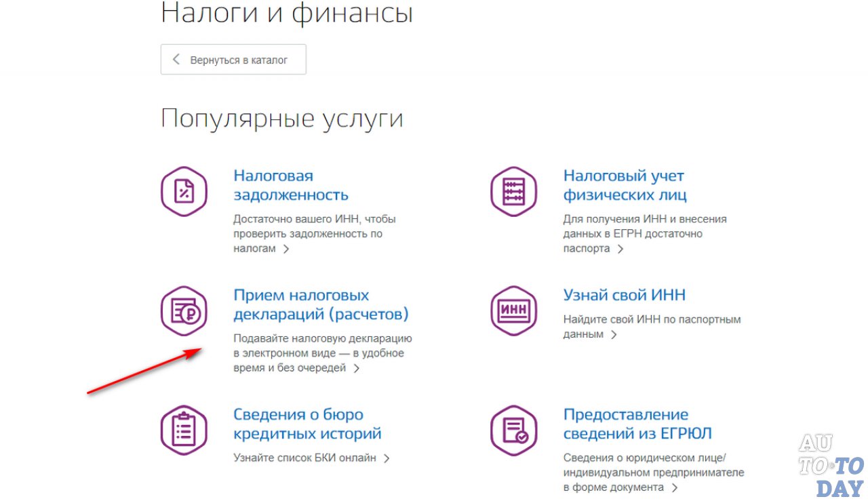Click the back chevron on the catalog button
This screenshot has width=868, height=501.
[x=176, y=59]
